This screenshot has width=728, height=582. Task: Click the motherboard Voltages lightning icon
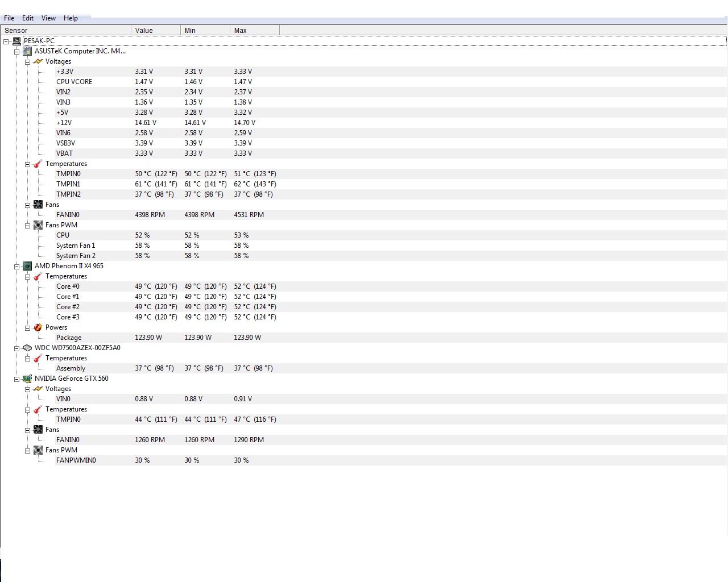[38, 61]
